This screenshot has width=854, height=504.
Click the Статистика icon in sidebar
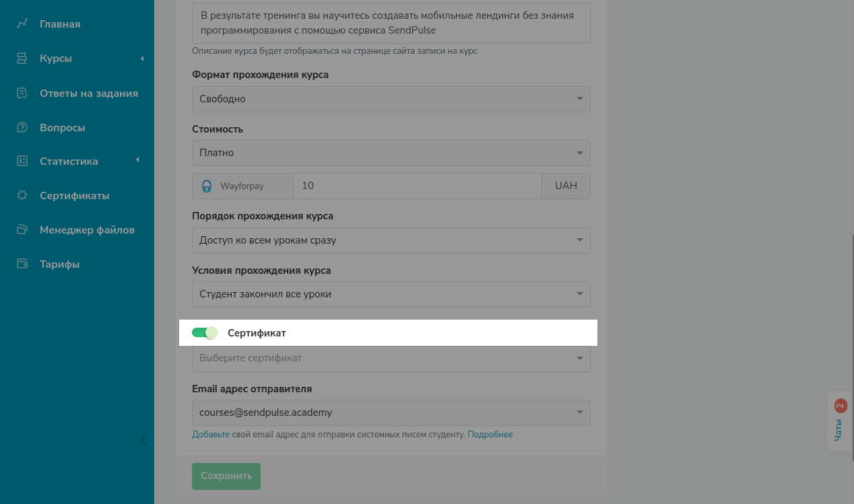tap(22, 161)
